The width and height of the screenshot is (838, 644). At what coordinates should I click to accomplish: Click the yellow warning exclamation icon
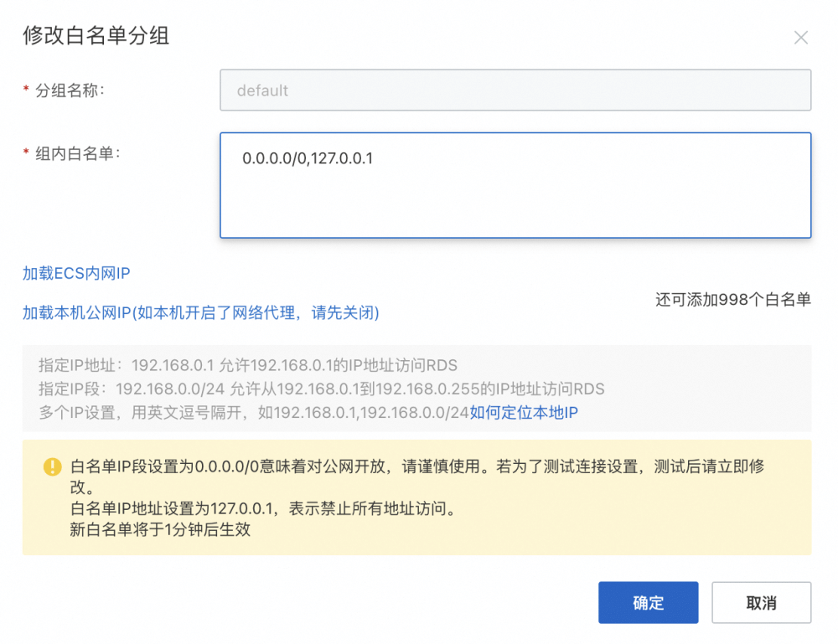[x=53, y=466]
